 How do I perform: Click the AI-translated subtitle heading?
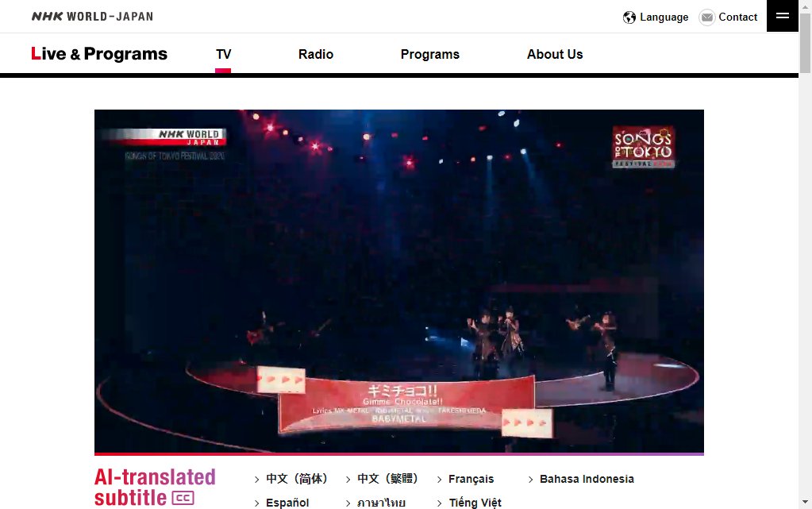click(x=155, y=488)
